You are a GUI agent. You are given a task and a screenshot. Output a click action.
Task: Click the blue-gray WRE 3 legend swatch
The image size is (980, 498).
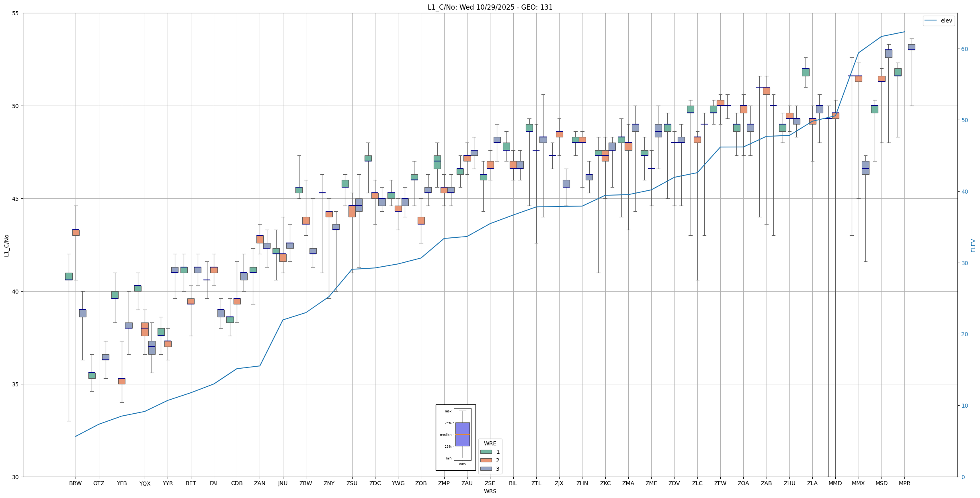pyautogui.click(x=486, y=469)
